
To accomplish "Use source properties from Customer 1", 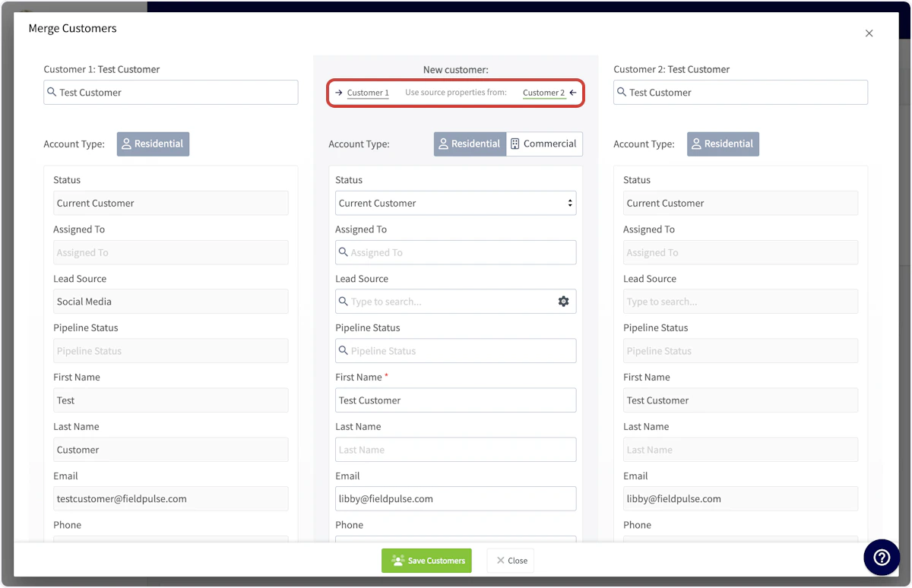I will tap(368, 93).
